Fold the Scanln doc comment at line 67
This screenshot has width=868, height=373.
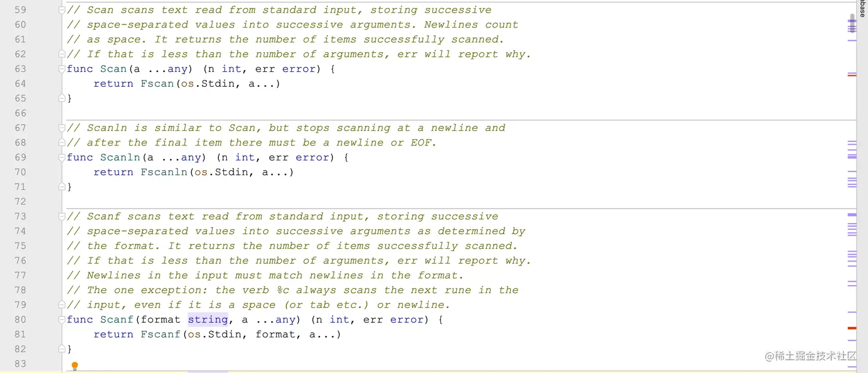pos(62,128)
